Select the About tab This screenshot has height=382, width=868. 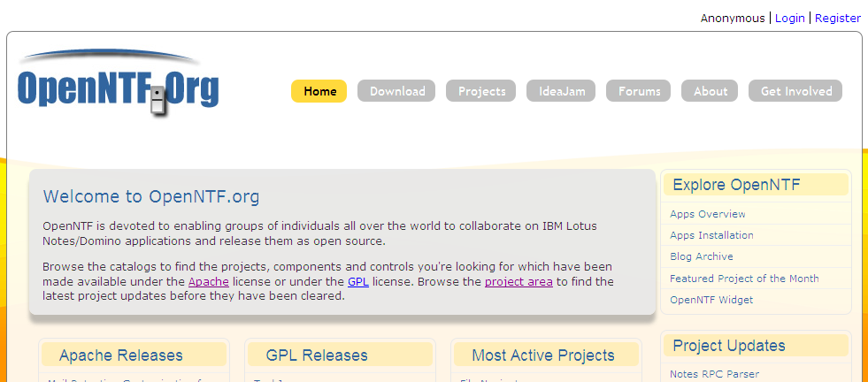(x=710, y=91)
